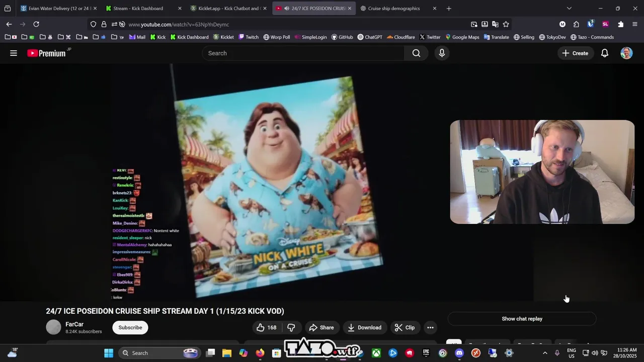Bookmark this page with the star icon

point(506,24)
